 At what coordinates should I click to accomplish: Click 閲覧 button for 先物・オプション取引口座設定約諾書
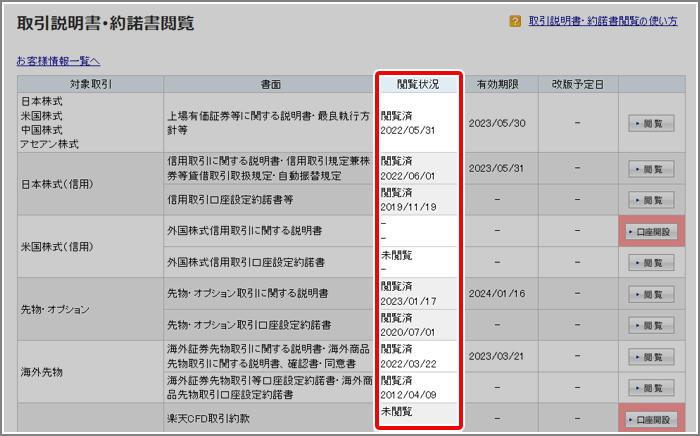(651, 325)
